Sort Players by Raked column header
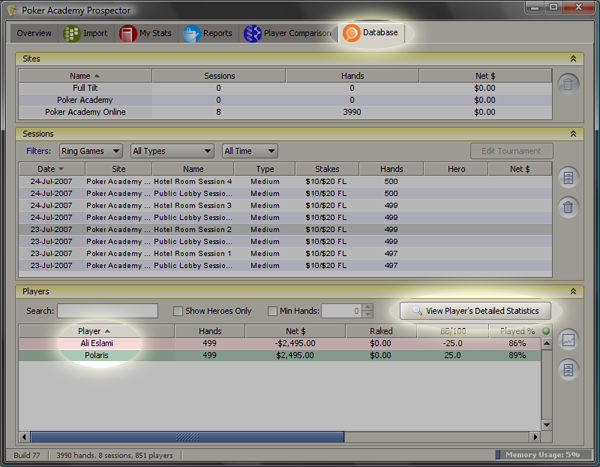Screen dimensions: 600x467 click(381, 331)
